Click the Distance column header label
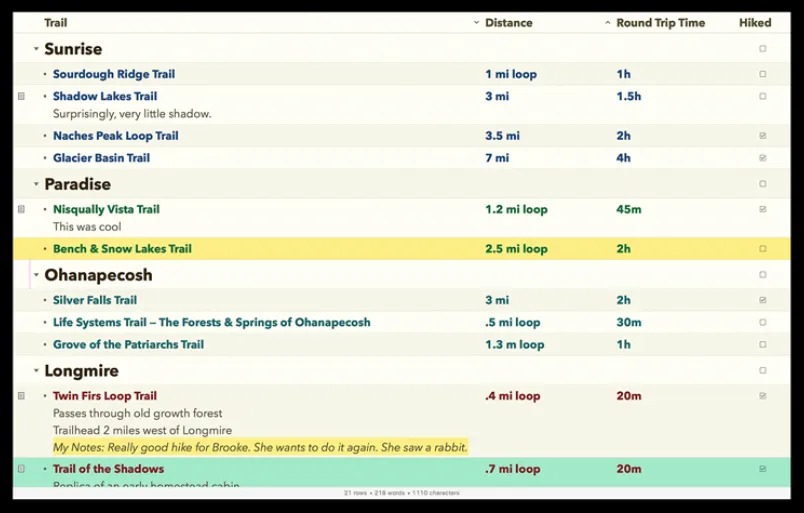 pyautogui.click(x=509, y=23)
